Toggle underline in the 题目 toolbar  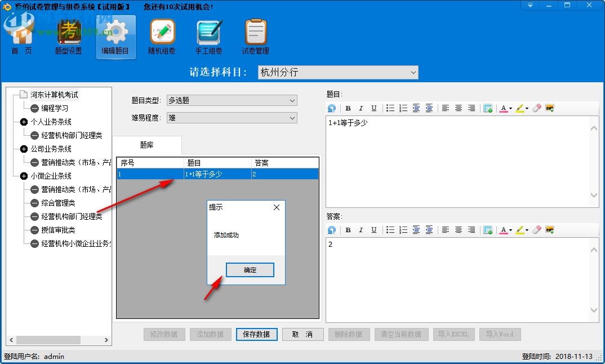point(373,108)
